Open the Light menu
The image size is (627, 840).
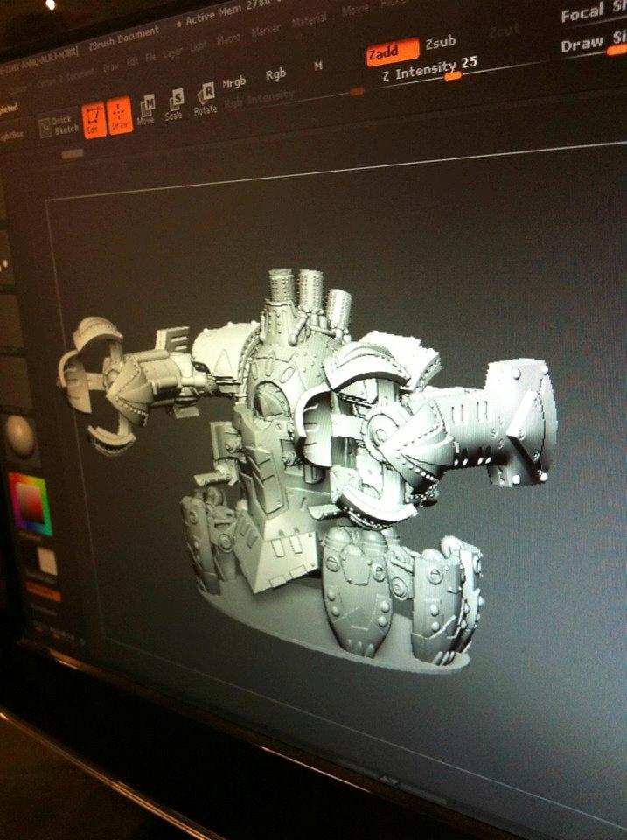199,47
